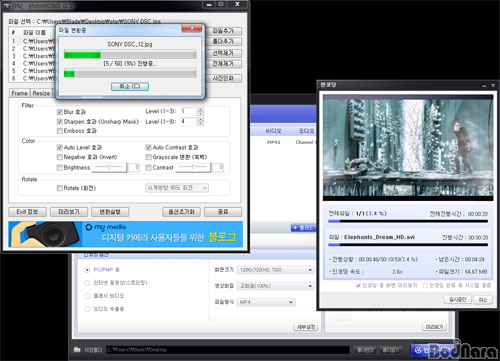Click the 세부설정 detailed settings button
This screenshot has height=361, width=500.
306,327
